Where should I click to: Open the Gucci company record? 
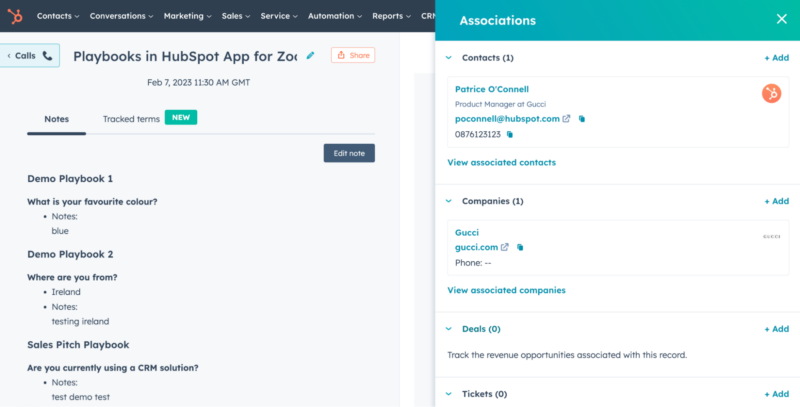pos(467,232)
